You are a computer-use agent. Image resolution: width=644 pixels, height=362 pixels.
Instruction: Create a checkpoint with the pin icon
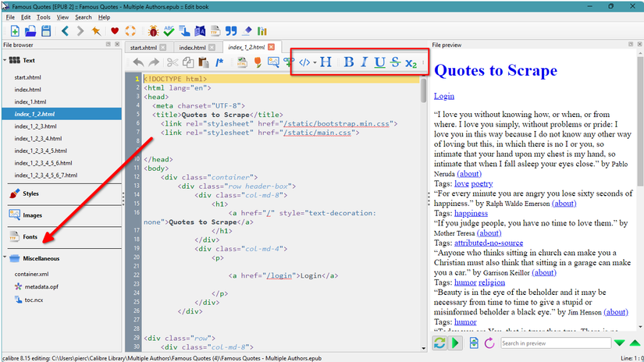(96, 30)
